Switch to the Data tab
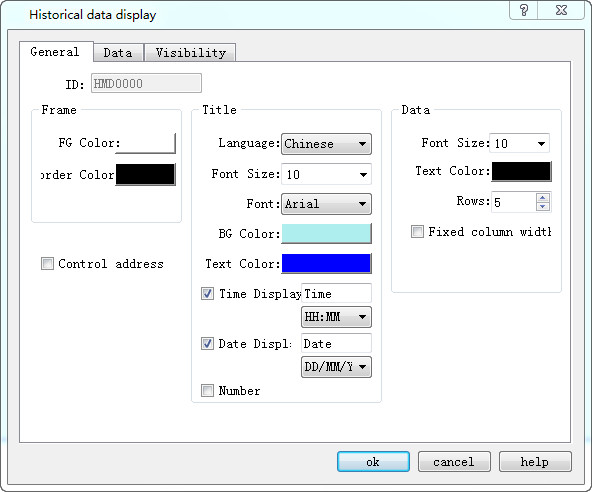This screenshot has width=592, height=492. [x=118, y=53]
